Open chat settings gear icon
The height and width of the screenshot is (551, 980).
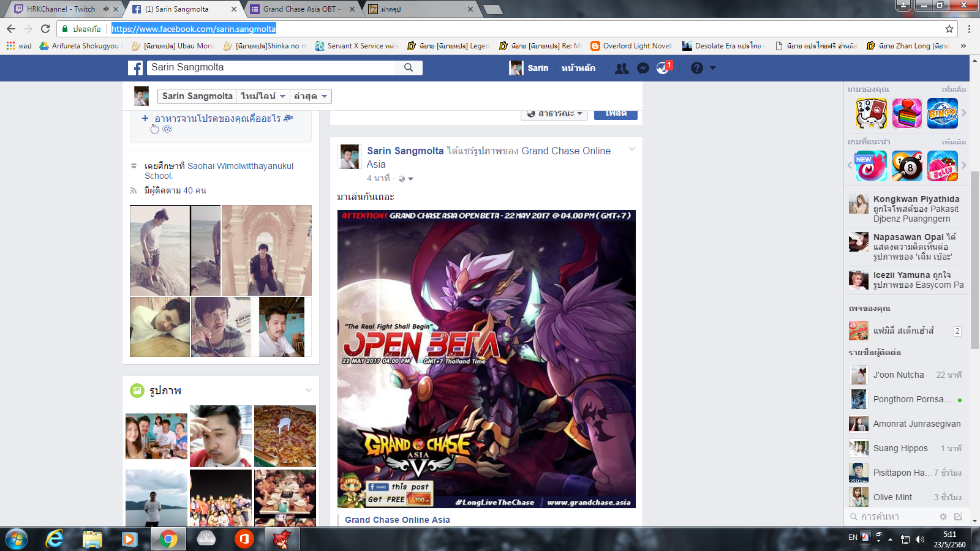pyautogui.click(x=943, y=517)
